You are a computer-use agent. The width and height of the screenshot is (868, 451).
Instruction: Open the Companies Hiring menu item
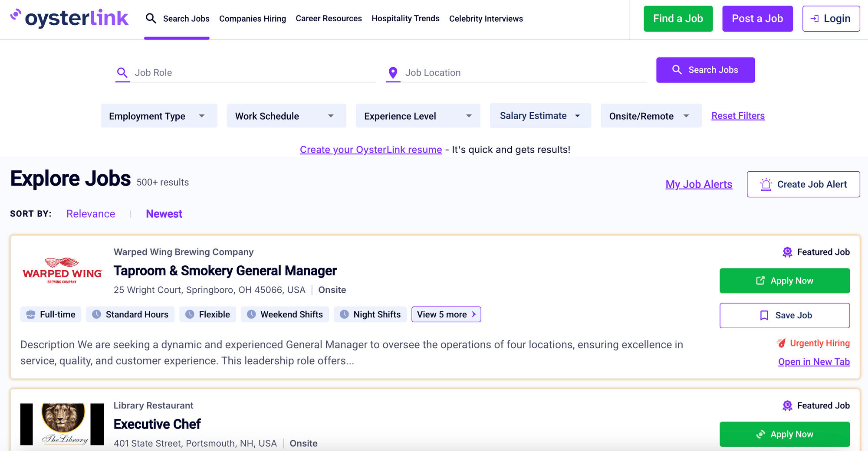[252, 19]
